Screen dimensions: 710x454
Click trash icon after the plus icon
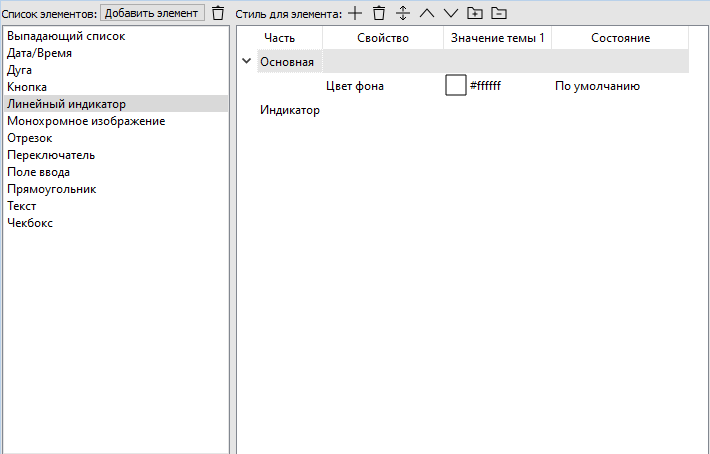(x=379, y=13)
